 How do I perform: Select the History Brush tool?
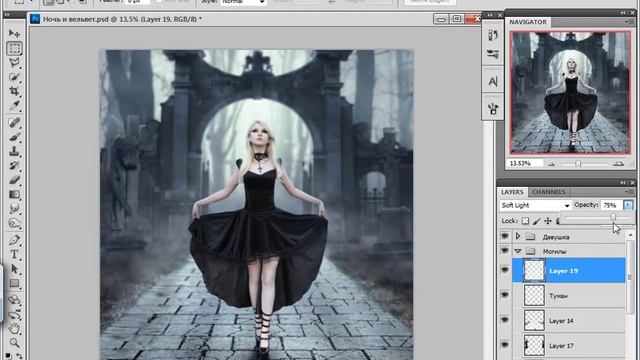tap(14, 165)
